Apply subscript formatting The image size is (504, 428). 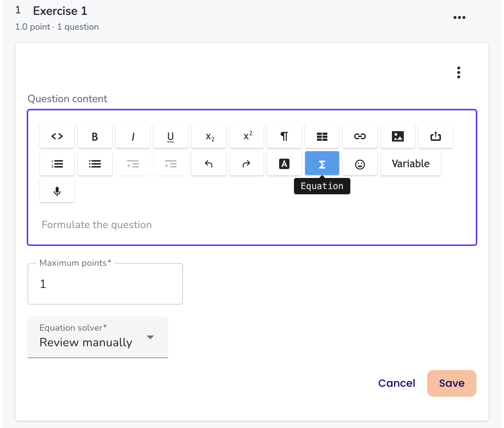209,136
